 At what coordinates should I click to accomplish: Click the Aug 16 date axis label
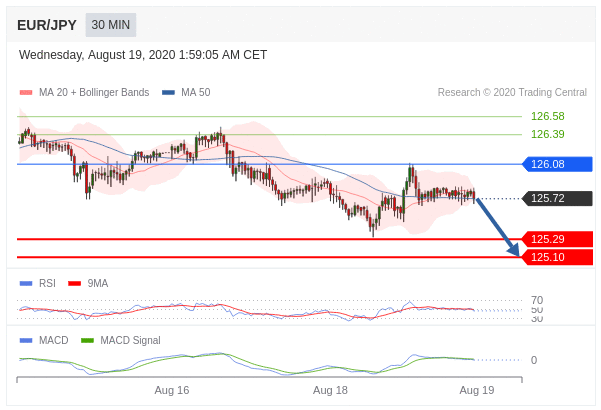172,390
